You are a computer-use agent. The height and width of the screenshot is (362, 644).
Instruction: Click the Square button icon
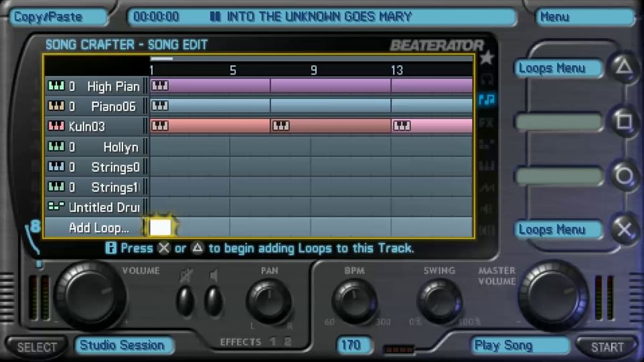(x=624, y=122)
